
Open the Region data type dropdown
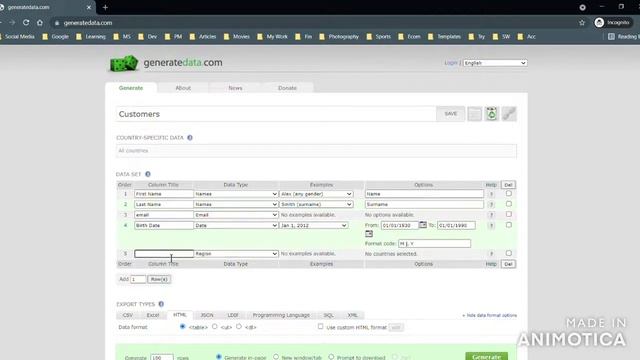coord(236,254)
